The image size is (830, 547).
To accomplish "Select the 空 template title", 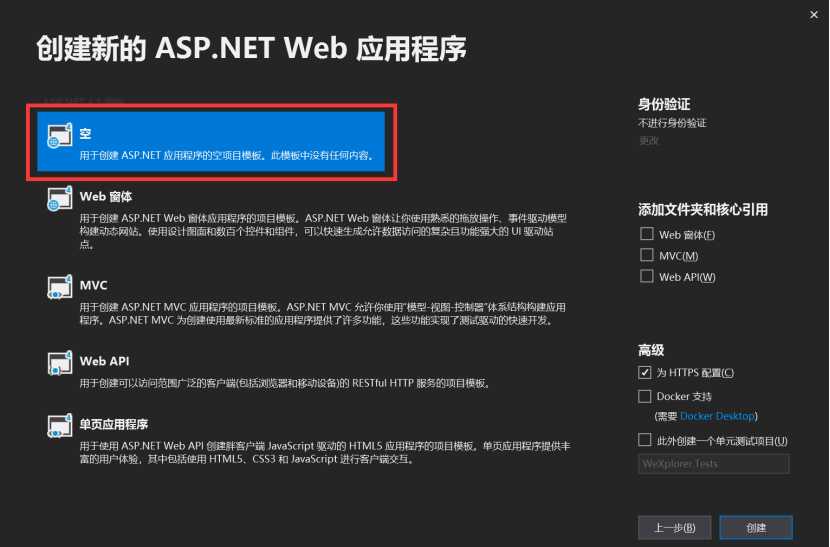I will tap(85, 133).
